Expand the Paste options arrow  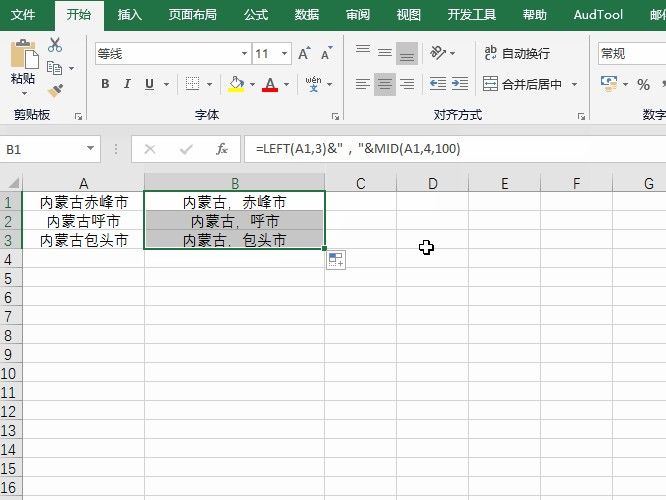pos(24,93)
